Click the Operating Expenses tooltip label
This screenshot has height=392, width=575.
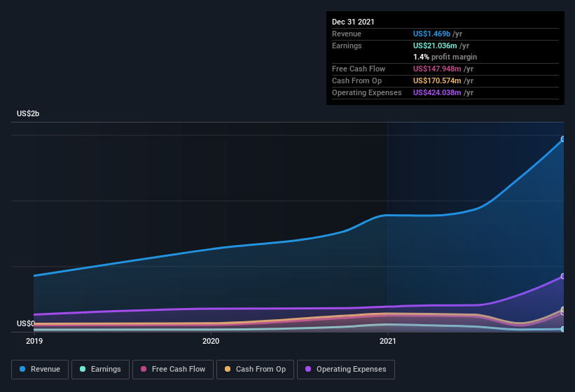[x=367, y=92]
